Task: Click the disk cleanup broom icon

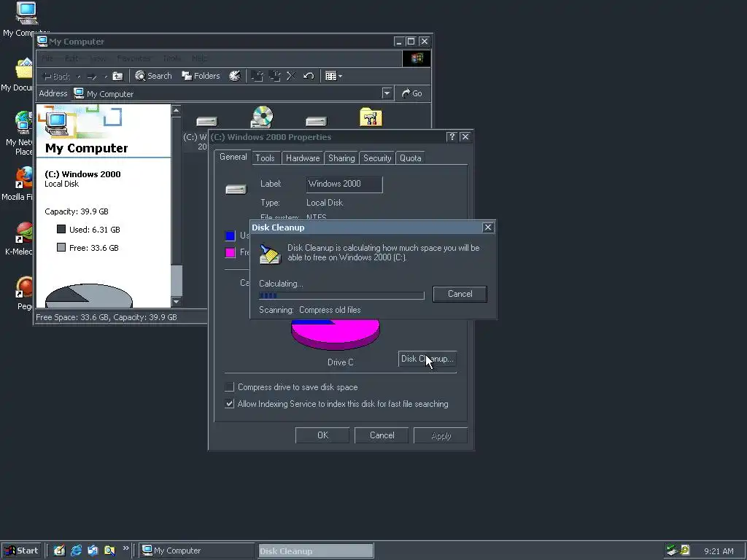Action: click(x=270, y=254)
